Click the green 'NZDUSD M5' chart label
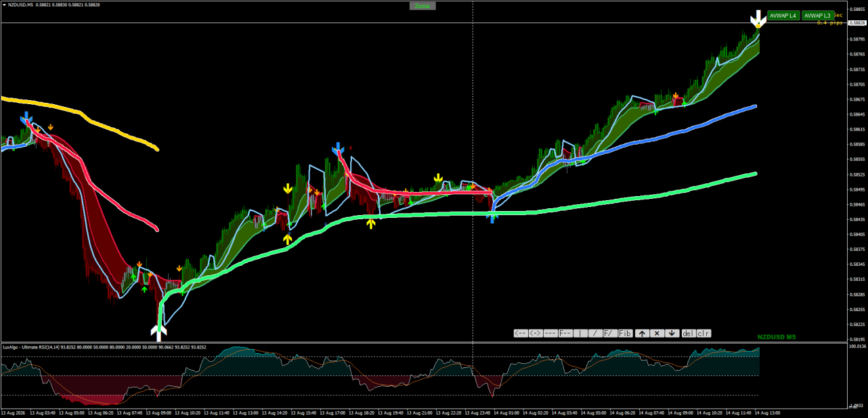The width and height of the screenshot is (868, 418). click(x=777, y=337)
